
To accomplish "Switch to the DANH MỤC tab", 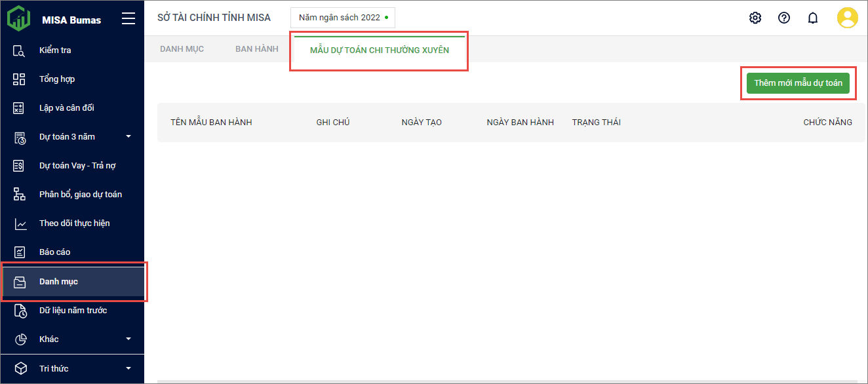I will coord(182,49).
